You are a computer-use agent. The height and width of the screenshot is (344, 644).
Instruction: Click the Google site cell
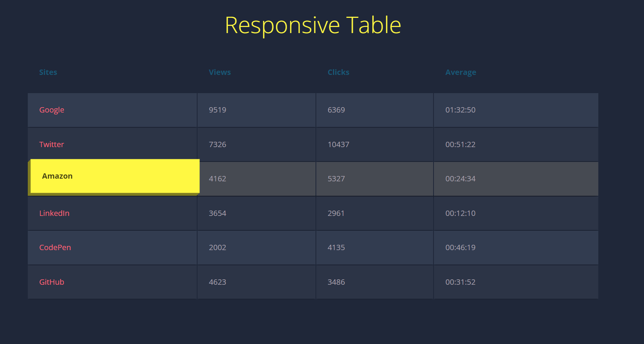[112, 110]
